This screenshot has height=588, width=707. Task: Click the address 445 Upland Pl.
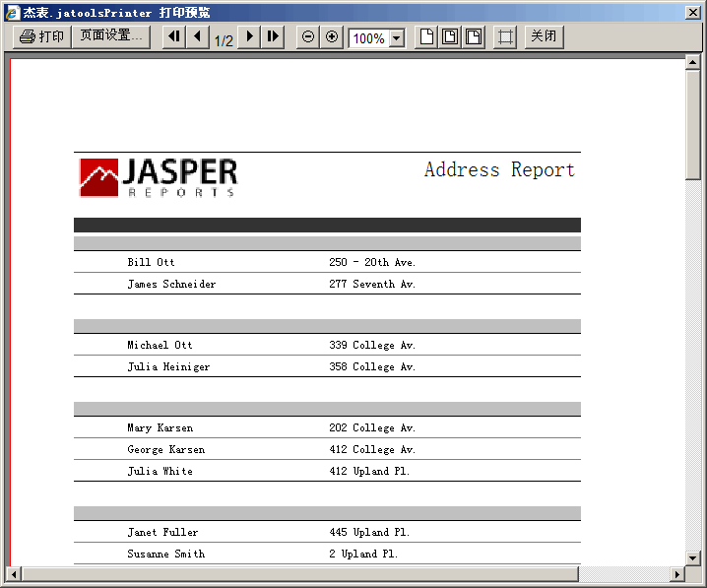(369, 532)
